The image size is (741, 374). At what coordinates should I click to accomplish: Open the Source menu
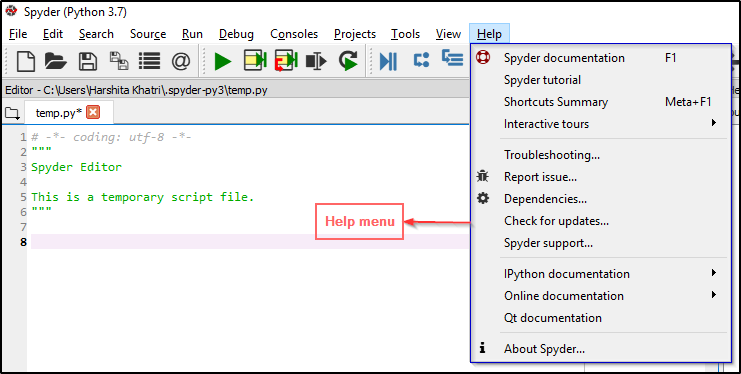coord(148,34)
